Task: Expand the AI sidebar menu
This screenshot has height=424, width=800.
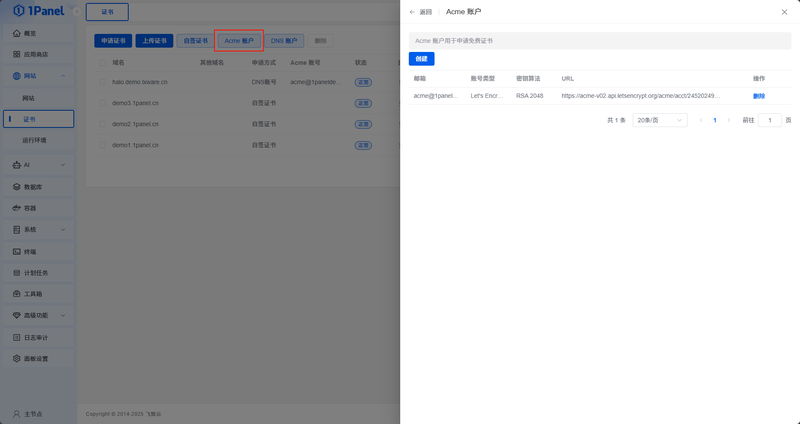Action: (x=39, y=165)
